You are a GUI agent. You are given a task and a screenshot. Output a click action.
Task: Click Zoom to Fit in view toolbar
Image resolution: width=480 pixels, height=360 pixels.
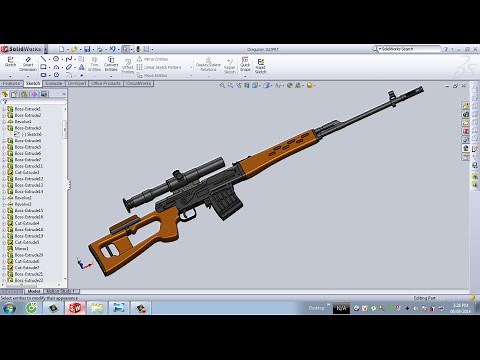(222, 85)
